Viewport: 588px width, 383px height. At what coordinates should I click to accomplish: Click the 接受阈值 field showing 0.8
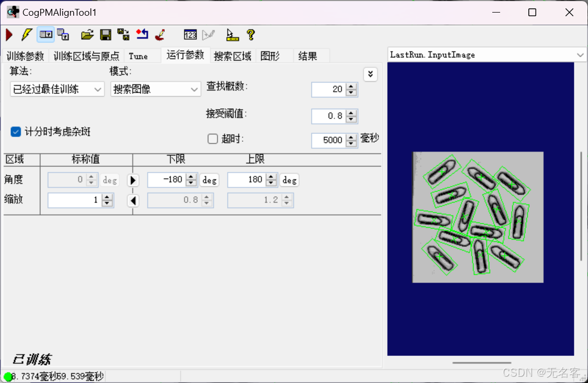328,116
